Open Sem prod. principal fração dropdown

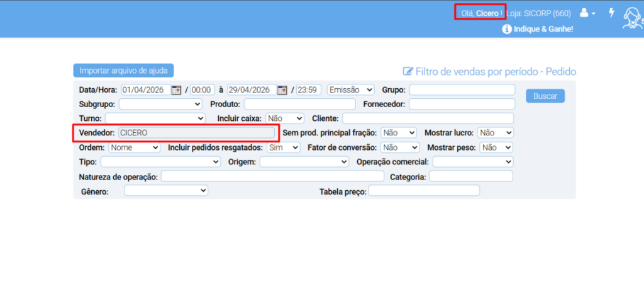(x=399, y=133)
